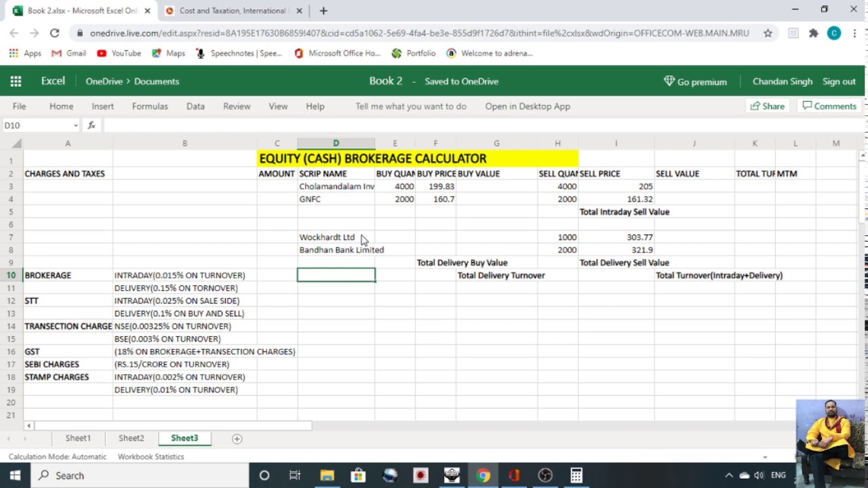Open Chrome from the taskbar
868x488 pixels.
pos(483,475)
